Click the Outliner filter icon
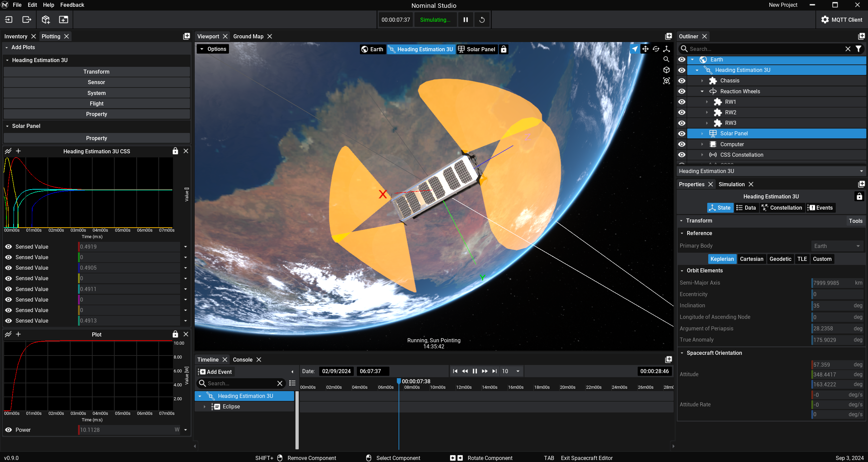This screenshot has width=868, height=462. [859, 49]
